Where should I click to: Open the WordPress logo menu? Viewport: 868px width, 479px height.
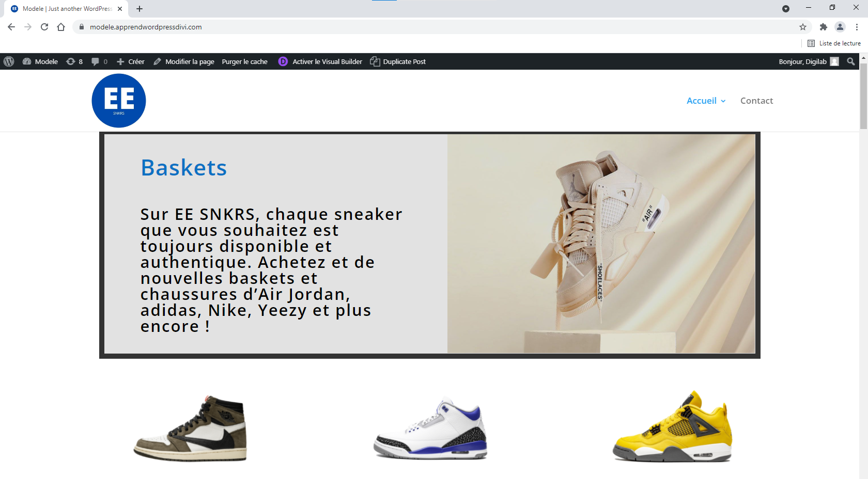click(x=9, y=61)
